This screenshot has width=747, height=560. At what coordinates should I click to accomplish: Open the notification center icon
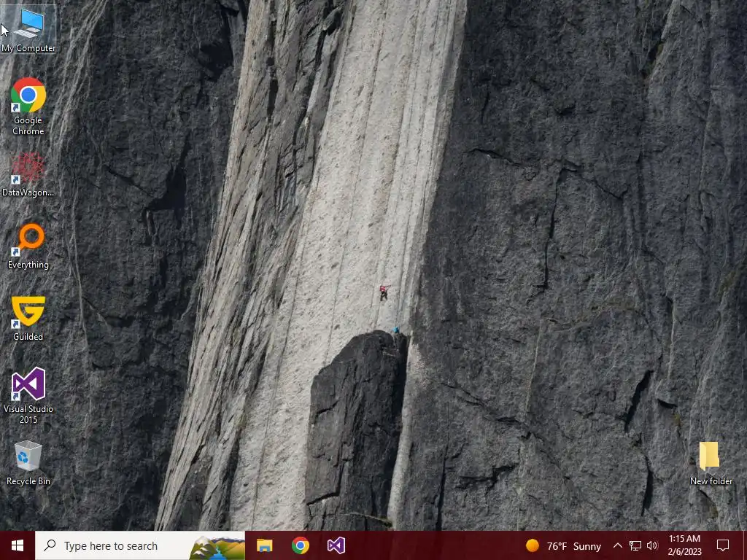click(x=723, y=545)
